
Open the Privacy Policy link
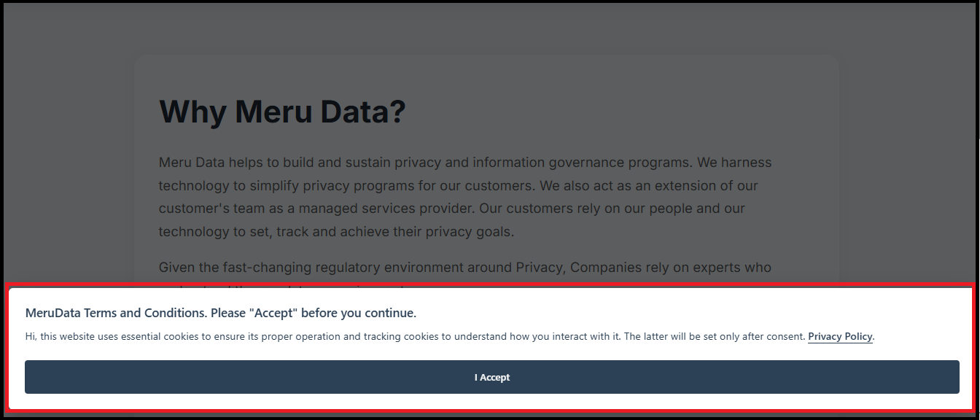coord(840,337)
